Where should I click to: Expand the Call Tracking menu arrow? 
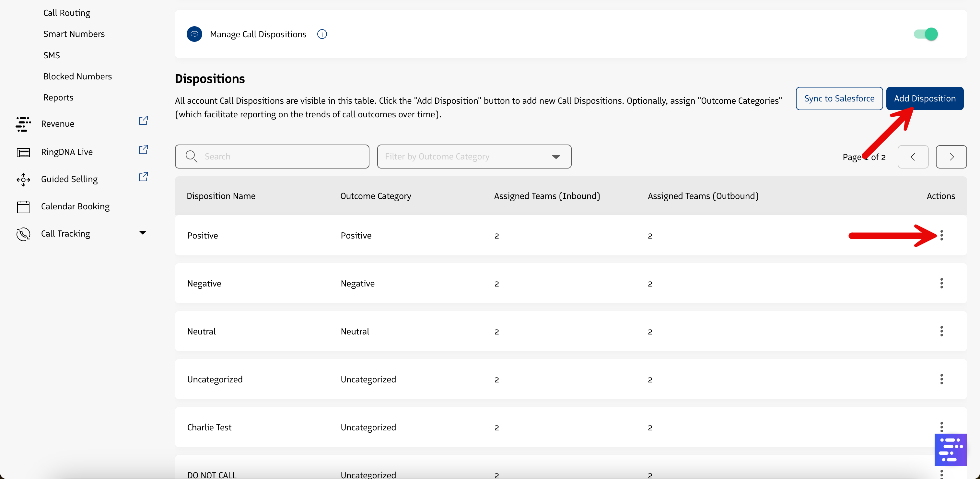(143, 232)
